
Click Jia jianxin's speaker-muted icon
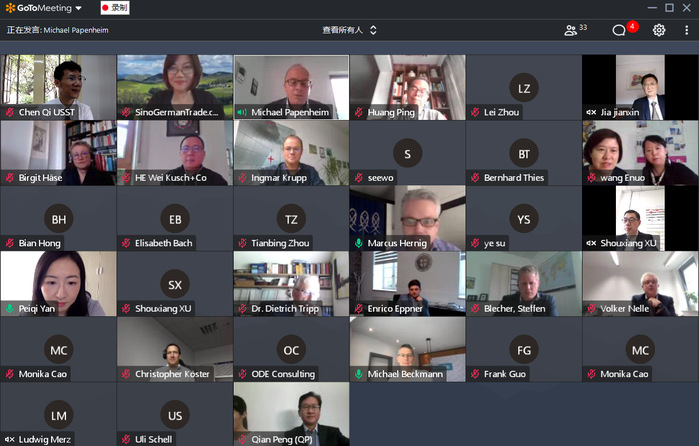click(x=591, y=113)
